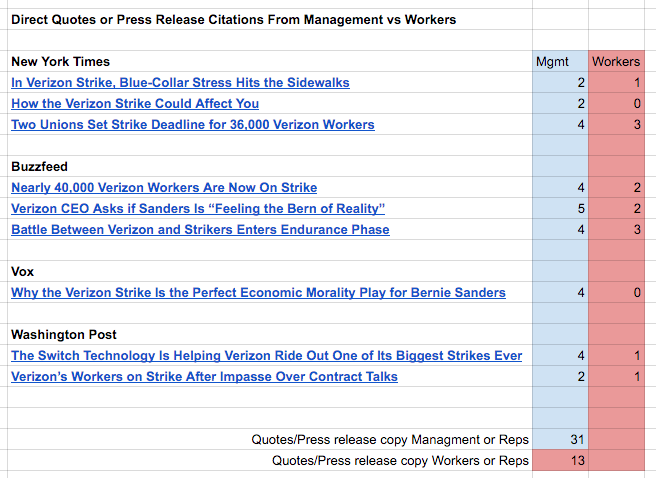This screenshot has width=656, height=478.
Task: Open 'Nearly 40,000 Verizon Workers Are Now On Strike'
Action: tap(164, 188)
